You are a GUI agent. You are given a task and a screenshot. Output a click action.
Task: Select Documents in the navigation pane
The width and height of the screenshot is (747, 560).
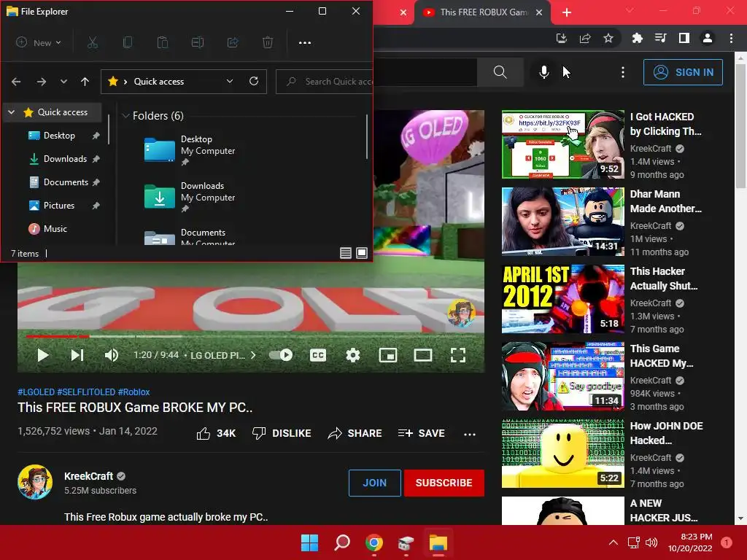(x=64, y=182)
